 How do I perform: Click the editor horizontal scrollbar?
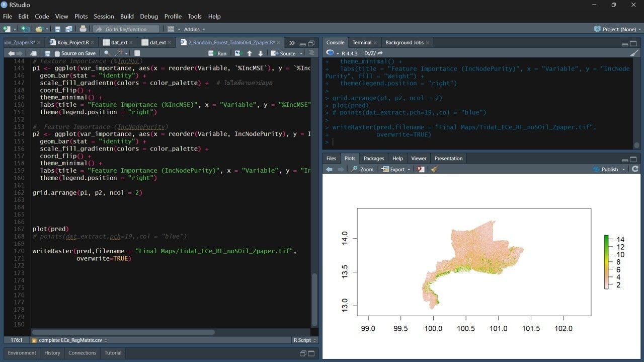pyautogui.click(x=123, y=332)
